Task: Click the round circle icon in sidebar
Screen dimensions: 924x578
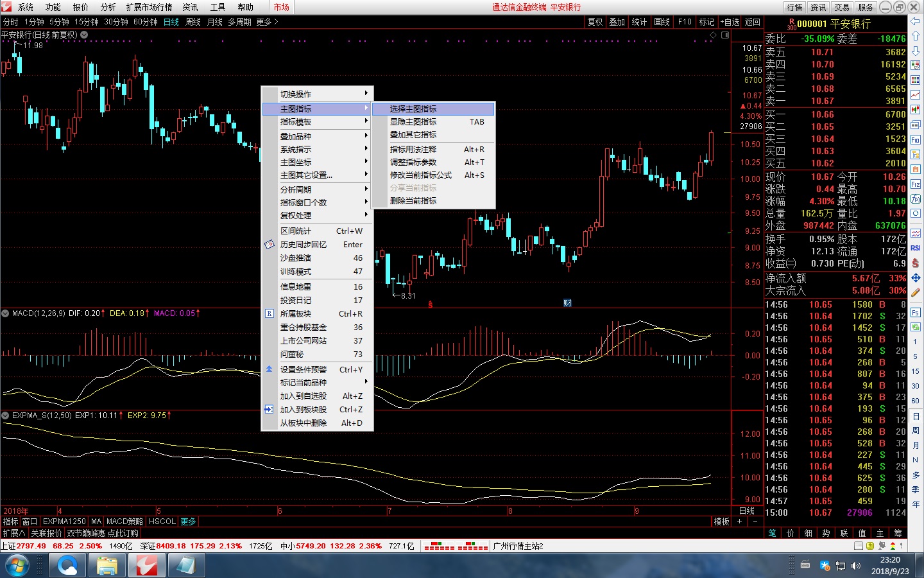Action: coord(916,213)
